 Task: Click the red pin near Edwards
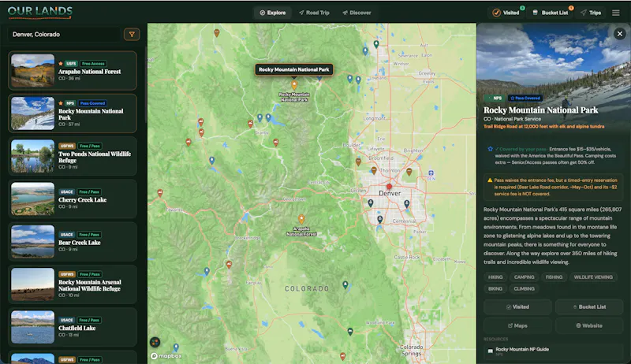click(160, 193)
